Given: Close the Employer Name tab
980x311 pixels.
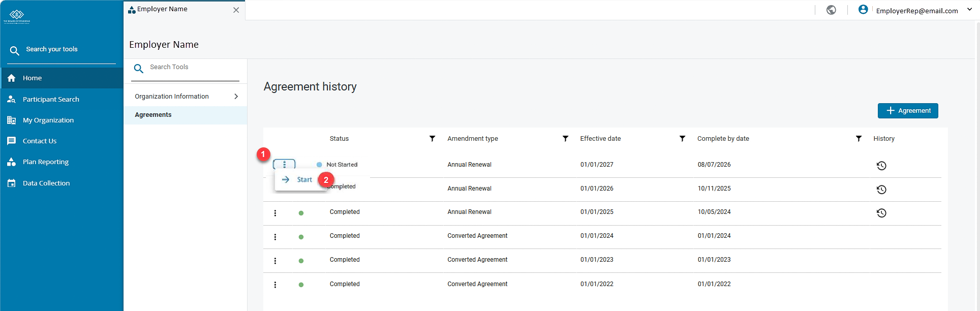Looking at the screenshot, I should [x=236, y=10].
